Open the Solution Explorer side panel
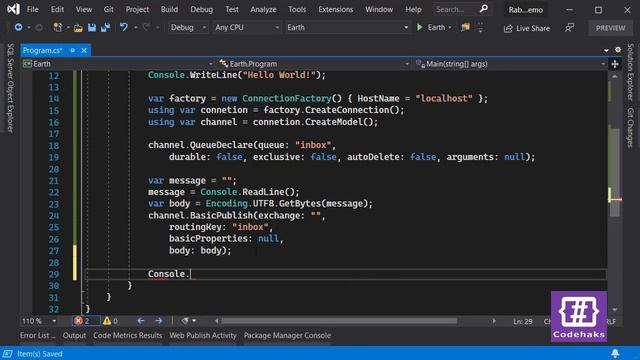The height and width of the screenshot is (360, 640). (631, 72)
